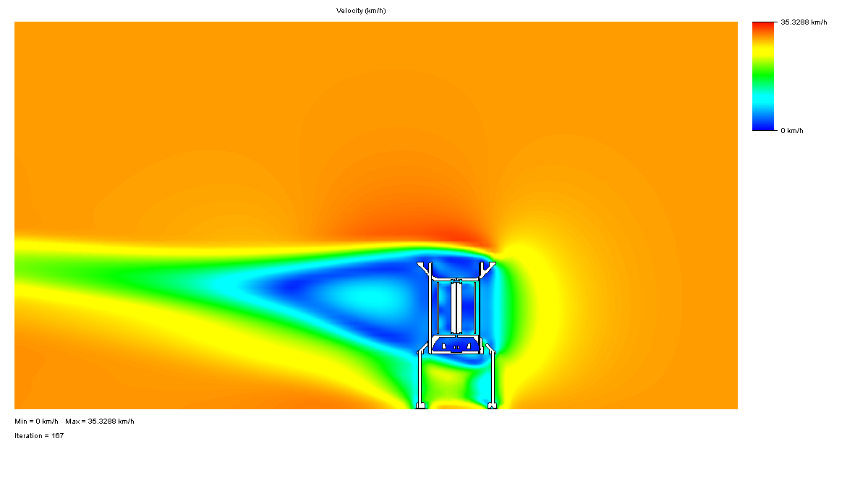The image size is (868, 496).
Task: Click the top-right Y-shaped bracket of the model
Action: click(x=489, y=268)
